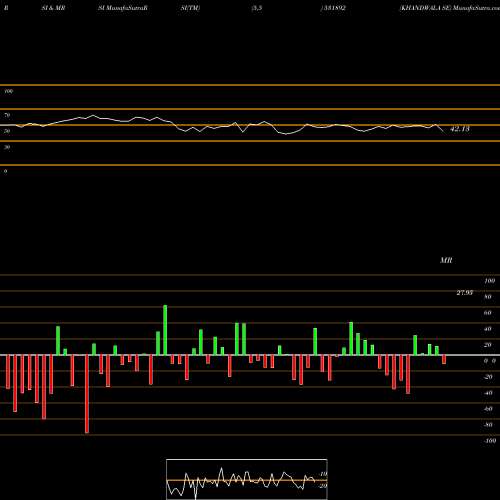Click the bar chart 60 axis label
This screenshot has width=500, height=500.
488,313
